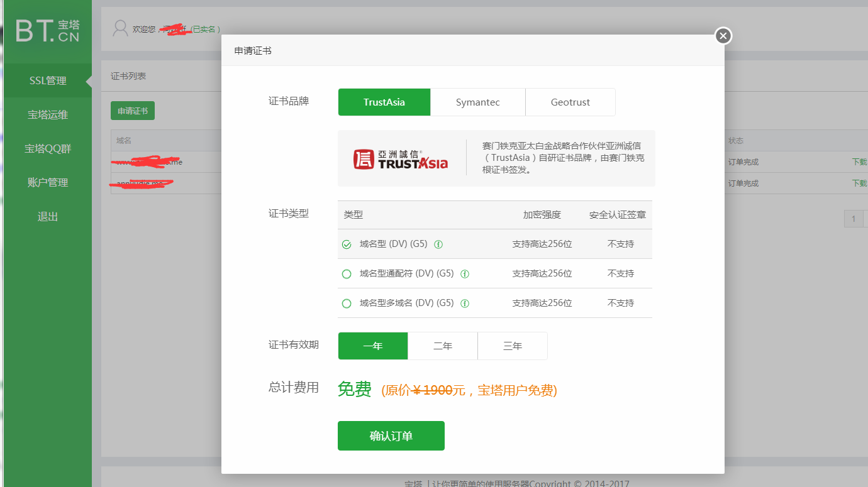This screenshot has height=487, width=868.
Task: Click the 申请证书 dialog title
Action: [253, 51]
